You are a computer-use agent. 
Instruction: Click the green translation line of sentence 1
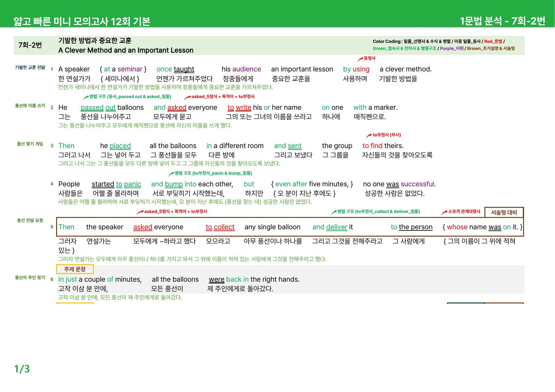tap(165, 87)
